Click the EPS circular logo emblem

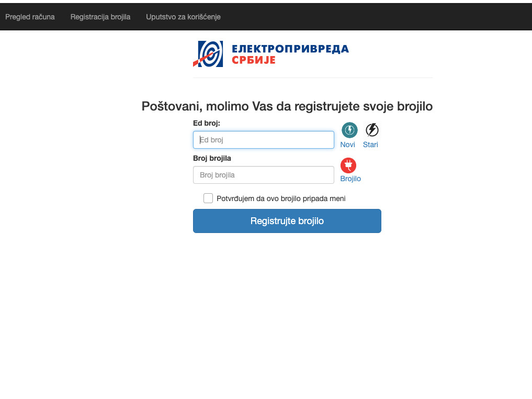point(210,54)
